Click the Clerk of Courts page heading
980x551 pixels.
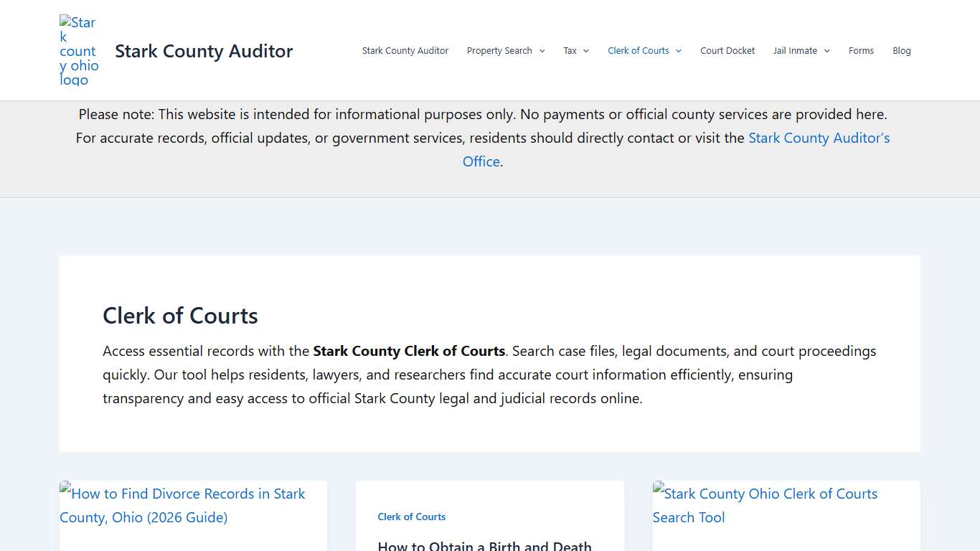[180, 316]
